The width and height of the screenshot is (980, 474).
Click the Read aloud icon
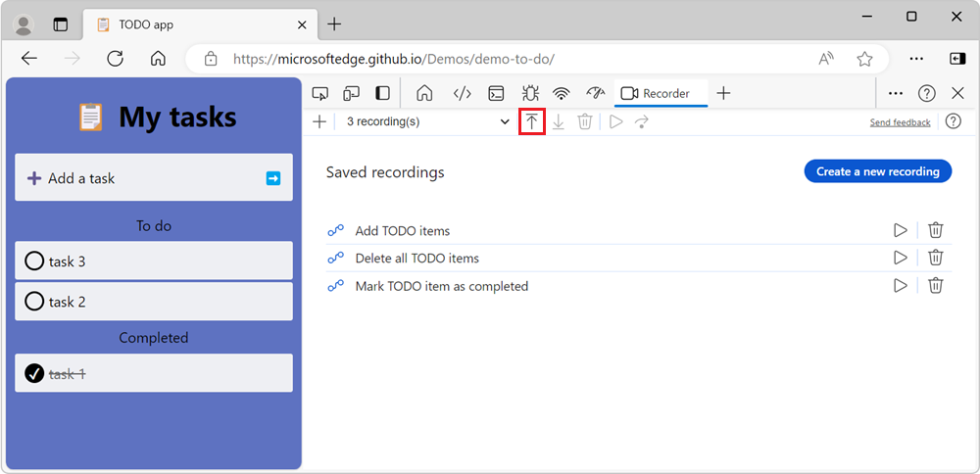click(826, 59)
